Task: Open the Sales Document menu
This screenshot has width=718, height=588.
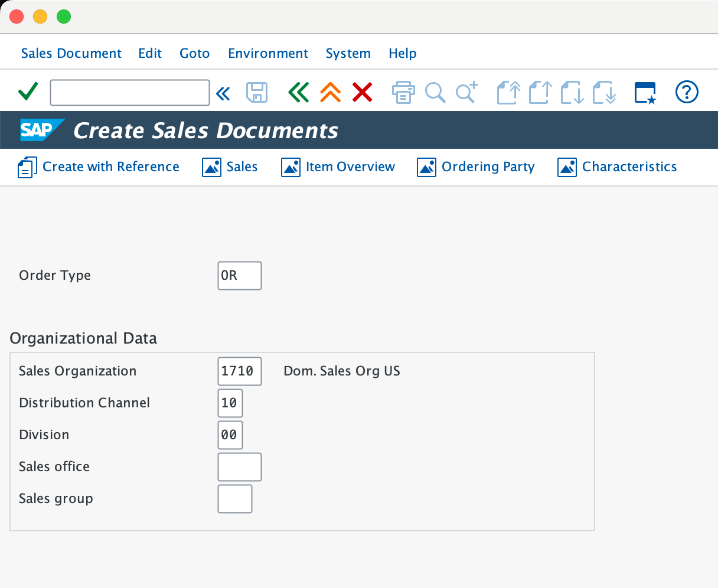Action: (71, 53)
